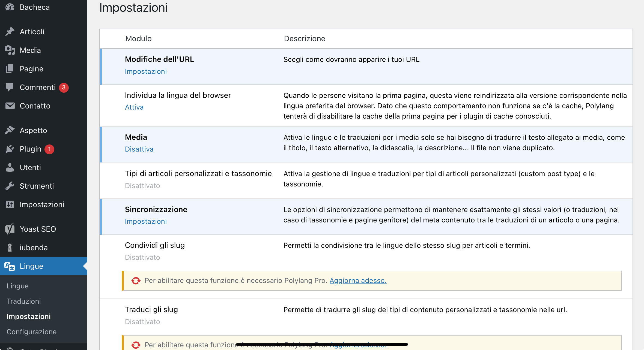Click the Descrizione column header
Image resolution: width=644 pixels, height=350 pixels.
[305, 38]
